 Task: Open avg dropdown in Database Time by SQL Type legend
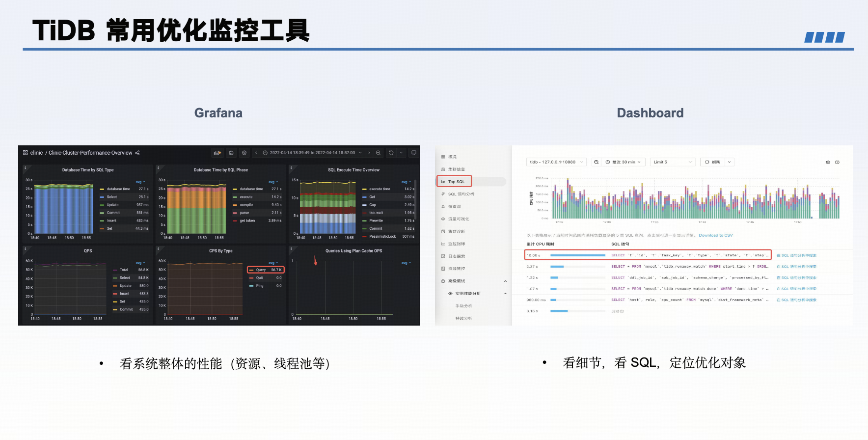click(140, 182)
